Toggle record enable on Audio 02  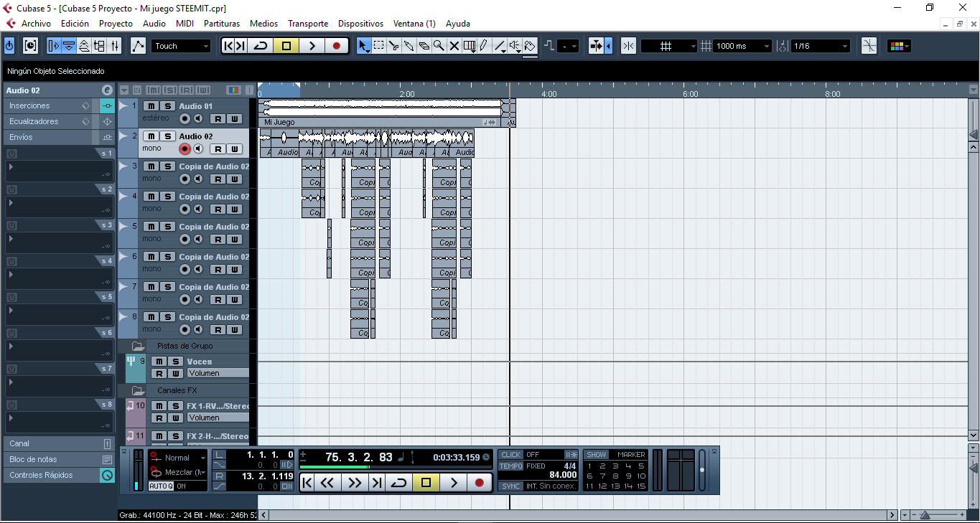185,149
